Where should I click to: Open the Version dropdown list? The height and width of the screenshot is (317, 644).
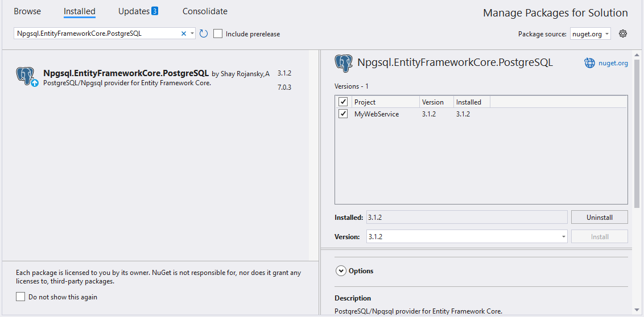[x=563, y=237]
